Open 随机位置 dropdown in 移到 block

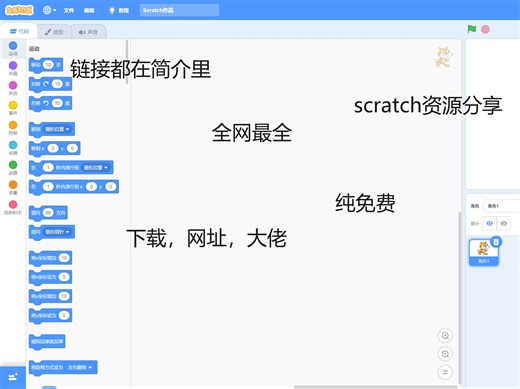click(57, 129)
